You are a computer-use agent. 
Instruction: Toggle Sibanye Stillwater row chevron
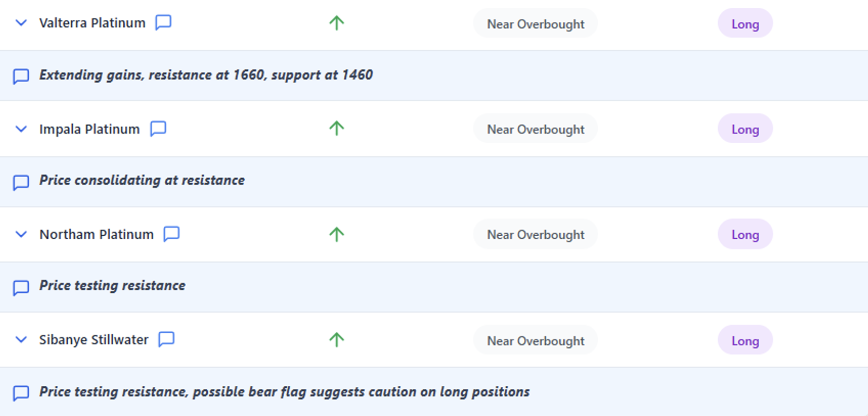21,340
